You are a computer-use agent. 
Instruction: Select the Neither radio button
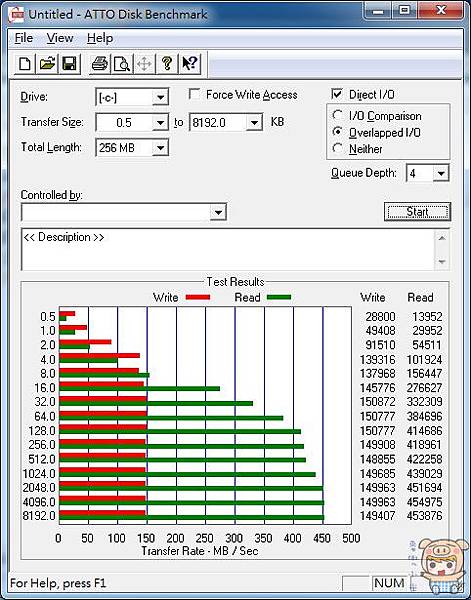(x=337, y=148)
